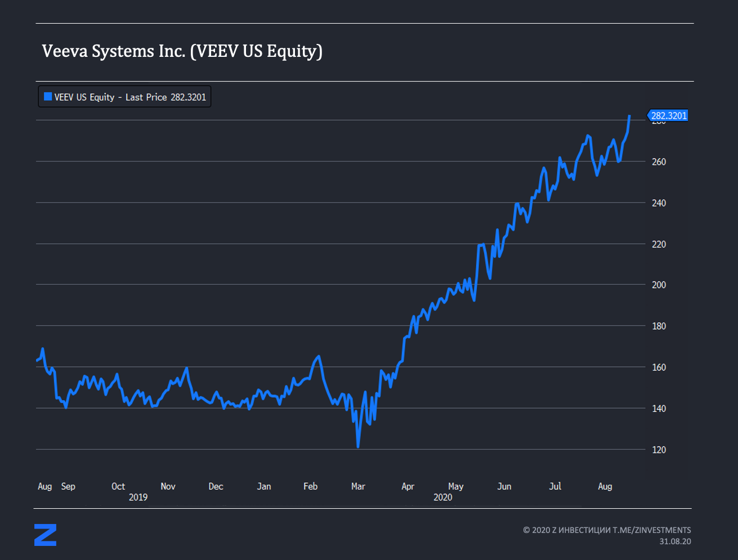
Task: Click the '2020' year label under the axis
Action: [x=443, y=498]
